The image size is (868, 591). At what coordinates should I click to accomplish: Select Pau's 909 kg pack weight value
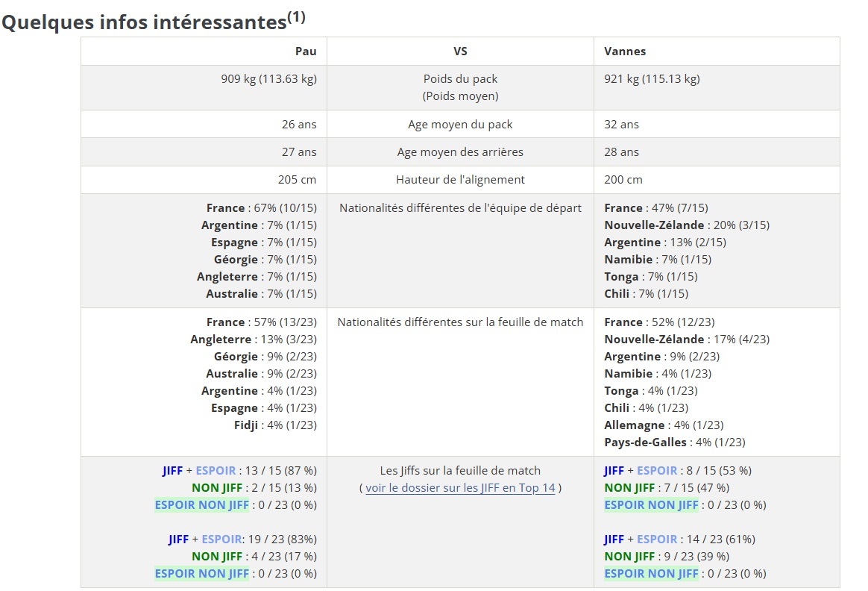(x=268, y=79)
